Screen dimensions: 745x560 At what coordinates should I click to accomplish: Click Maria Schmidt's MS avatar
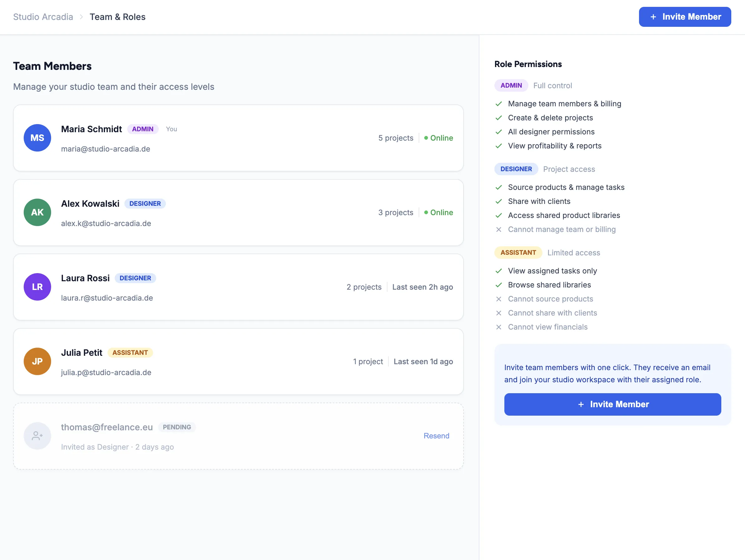pos(37,138)
